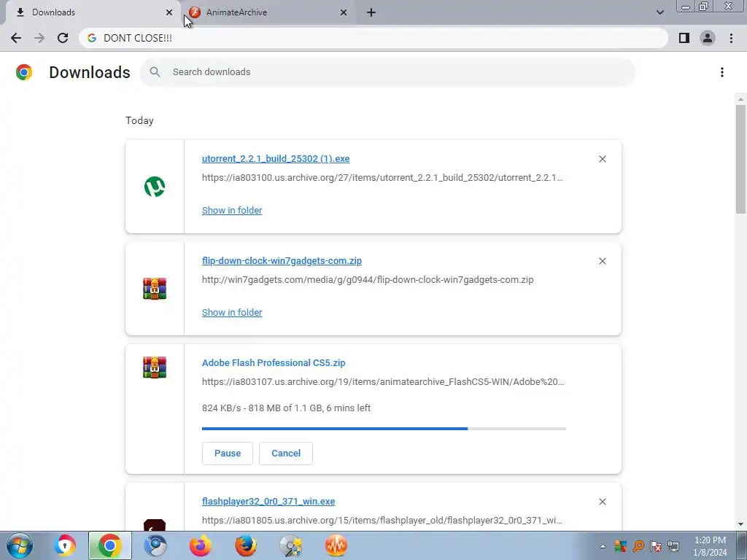Click the taskbar clock showing 1:20 PM
This screenshot has height=560, width=747.
[x=710, y=546]
